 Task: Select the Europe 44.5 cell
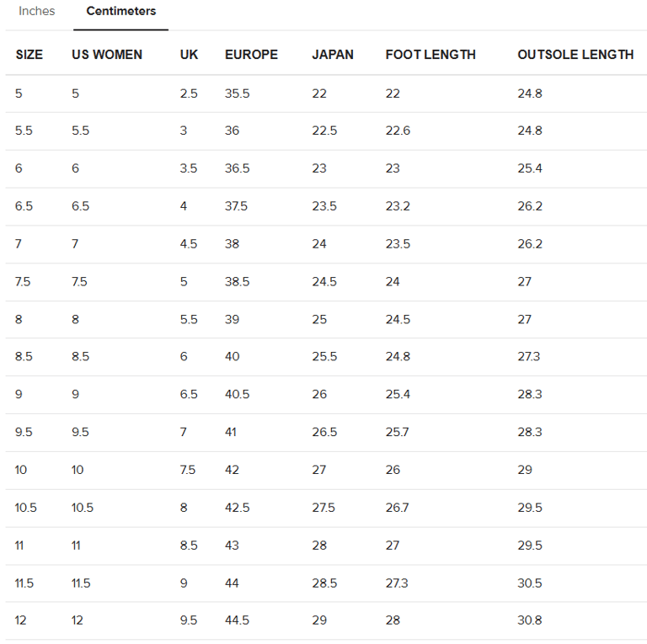pyautogui.click(x=238, y=620)
